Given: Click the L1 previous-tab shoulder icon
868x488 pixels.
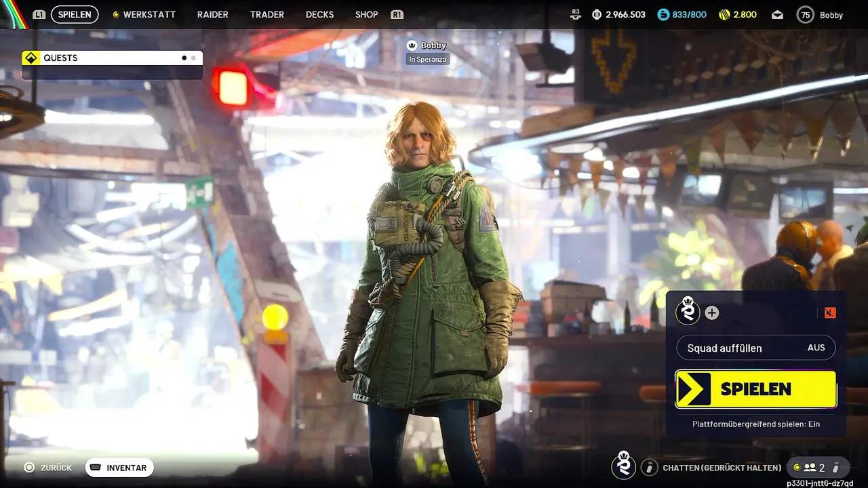Looking at the screenshot, I should pos(39,14).
